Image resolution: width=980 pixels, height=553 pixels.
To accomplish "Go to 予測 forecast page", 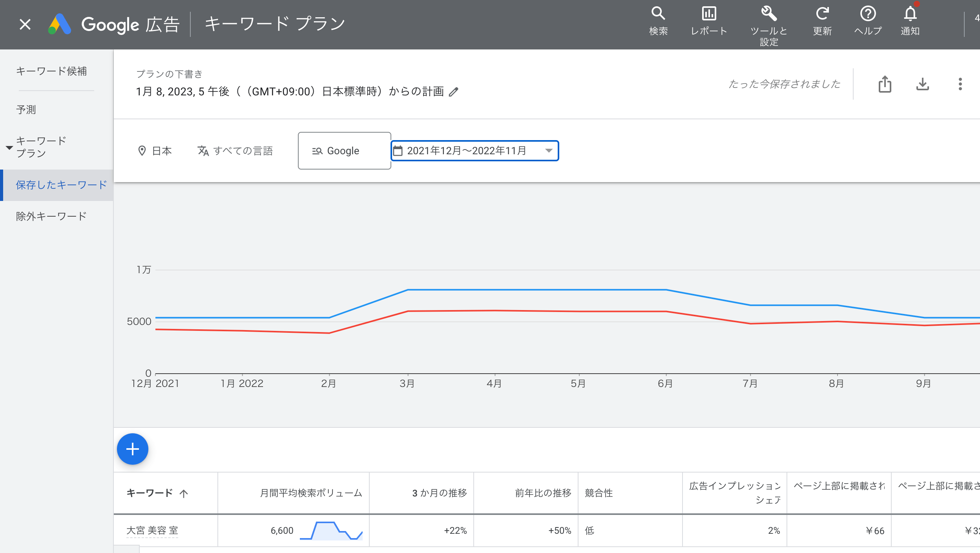I will (26, 110).
